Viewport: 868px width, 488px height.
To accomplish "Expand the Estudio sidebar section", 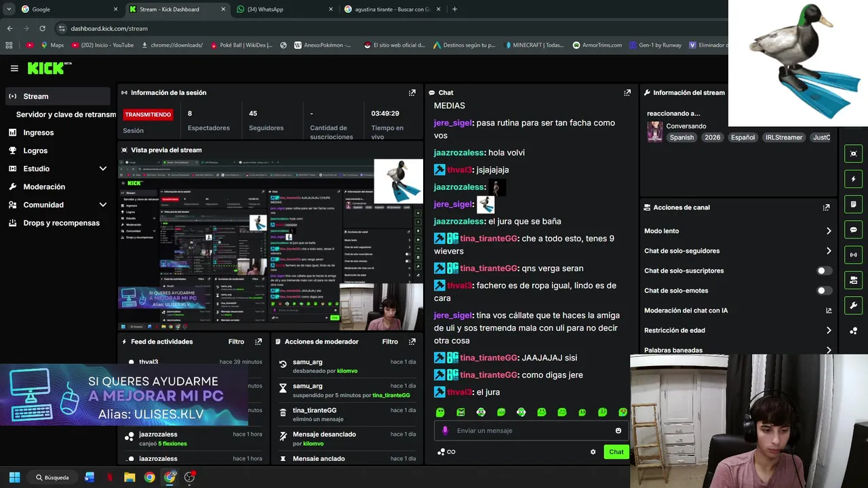I will [103, 169].
